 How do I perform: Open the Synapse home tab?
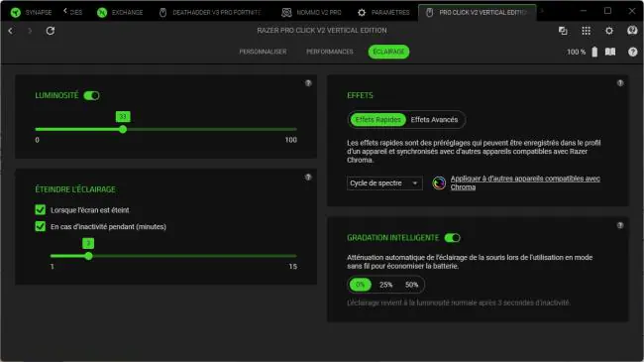(32, 12)
